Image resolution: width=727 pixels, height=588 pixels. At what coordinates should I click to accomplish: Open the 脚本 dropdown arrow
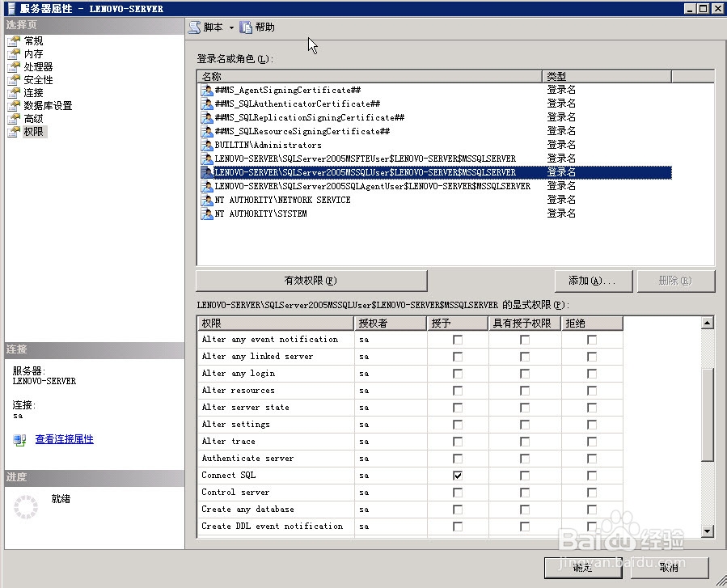click(x=230, y=27)
